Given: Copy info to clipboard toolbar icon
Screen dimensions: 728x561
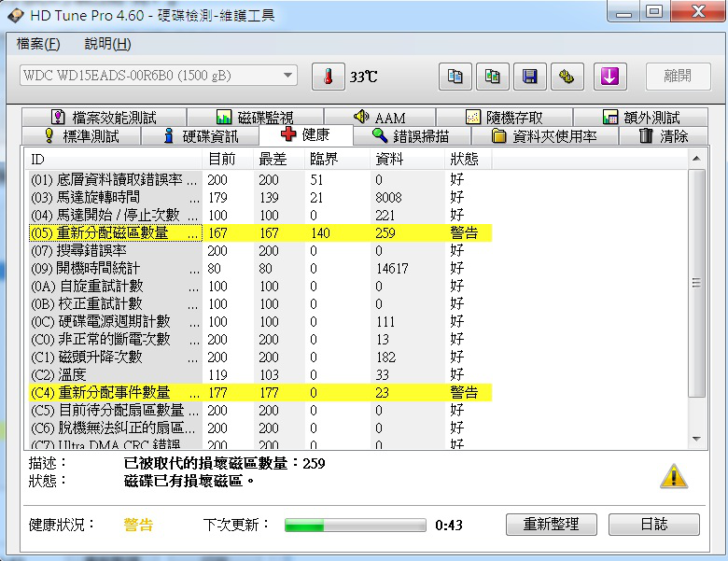Looking at the screenshot, I should tap(455, 77).
